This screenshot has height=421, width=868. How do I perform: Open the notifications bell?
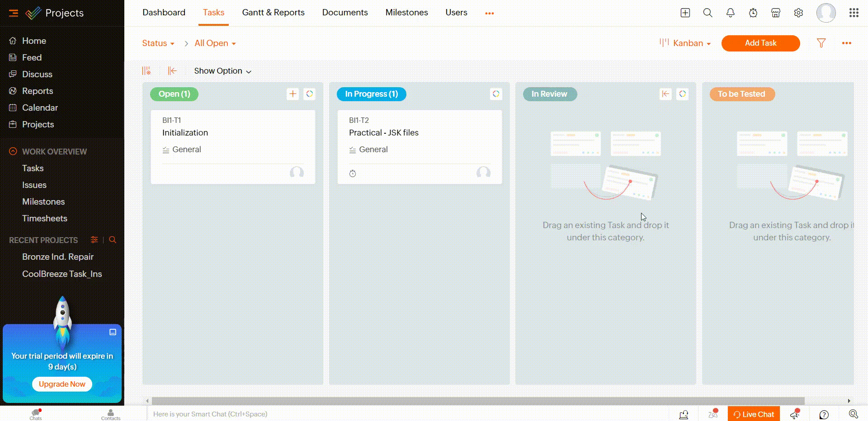730,13
